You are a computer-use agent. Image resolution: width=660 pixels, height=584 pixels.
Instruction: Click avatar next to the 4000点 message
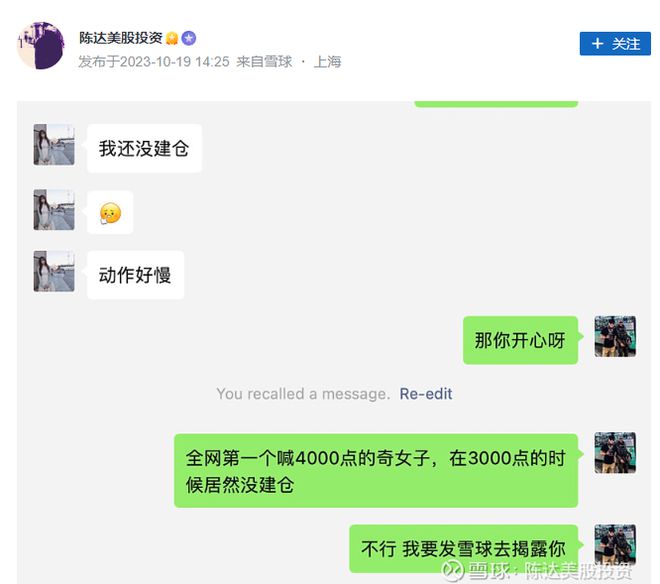[615, 453]
